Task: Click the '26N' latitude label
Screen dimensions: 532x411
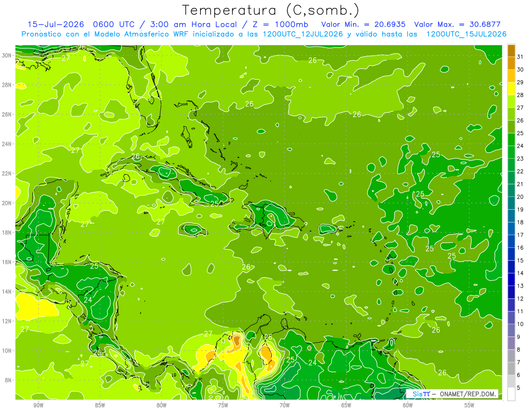Action: [6, 114]
